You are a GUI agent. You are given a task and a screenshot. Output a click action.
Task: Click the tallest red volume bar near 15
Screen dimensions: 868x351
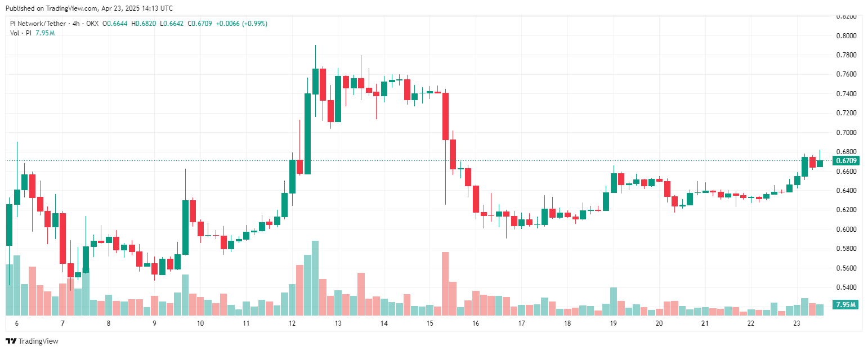click(x=445, y=283)
